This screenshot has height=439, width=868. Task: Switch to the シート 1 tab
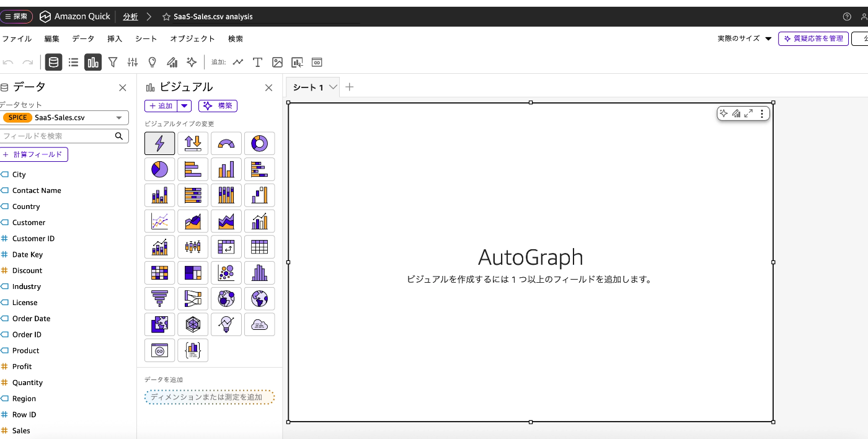(308, 87)
